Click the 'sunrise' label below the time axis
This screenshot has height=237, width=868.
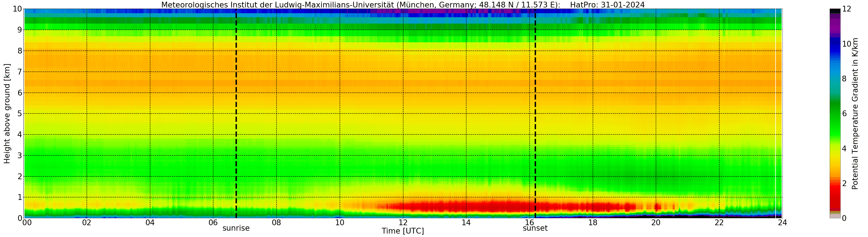(x=236, y=228)
